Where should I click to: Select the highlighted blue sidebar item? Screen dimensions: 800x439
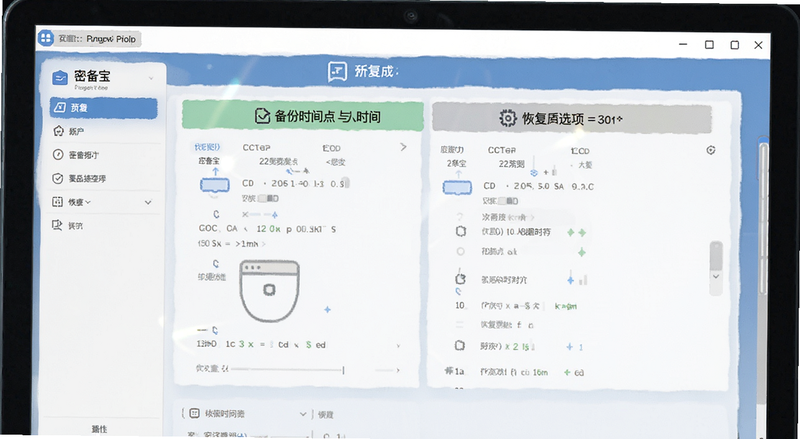(x=104, y=108)
